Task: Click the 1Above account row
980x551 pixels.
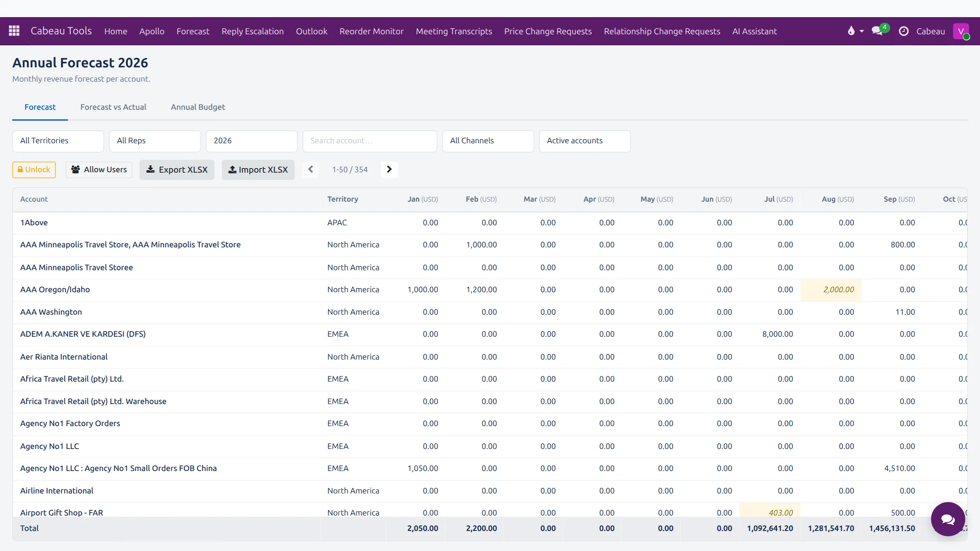Action: pyautogui.click(x=490, y=222)
